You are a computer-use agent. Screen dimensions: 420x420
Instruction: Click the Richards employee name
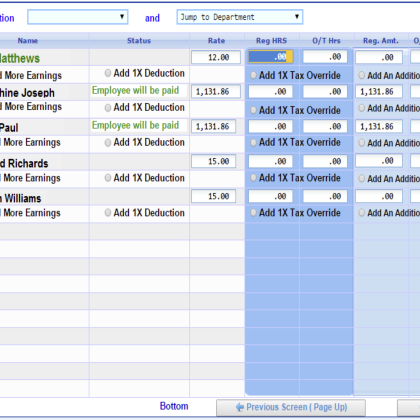coord(24,163)
